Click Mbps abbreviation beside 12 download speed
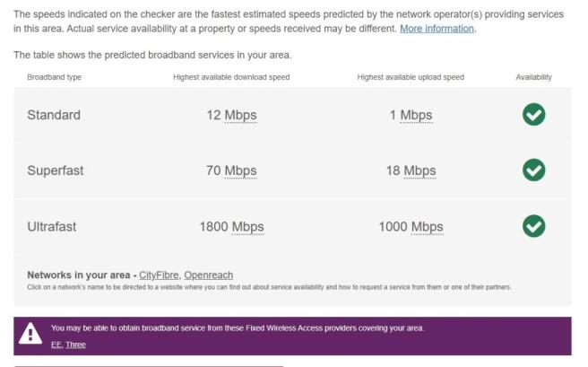This screenshot has height=367, width=588. click(241, 115)
